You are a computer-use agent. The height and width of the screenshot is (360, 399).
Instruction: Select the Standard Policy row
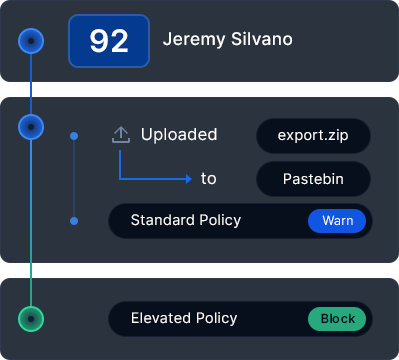(240, 221)
